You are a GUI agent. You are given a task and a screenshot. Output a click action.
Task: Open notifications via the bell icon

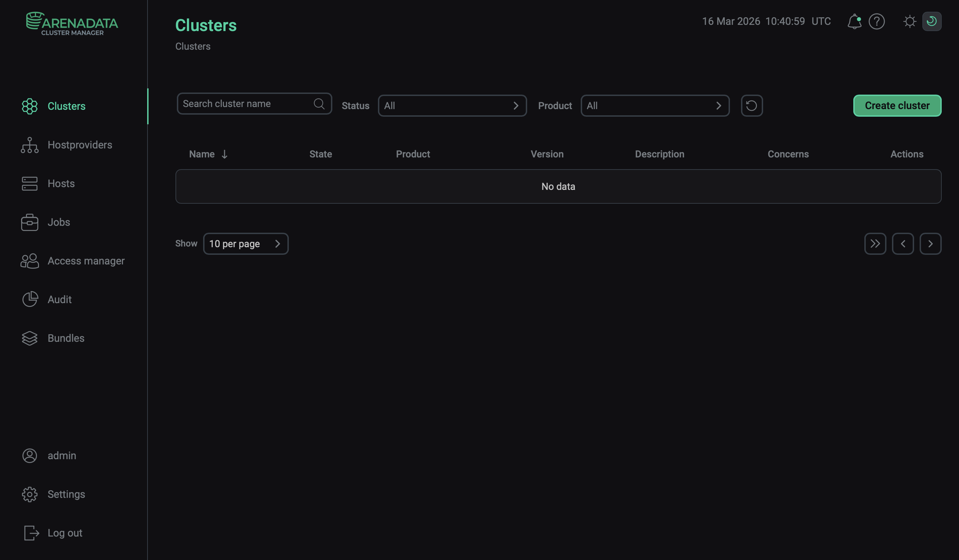[855, 21]
